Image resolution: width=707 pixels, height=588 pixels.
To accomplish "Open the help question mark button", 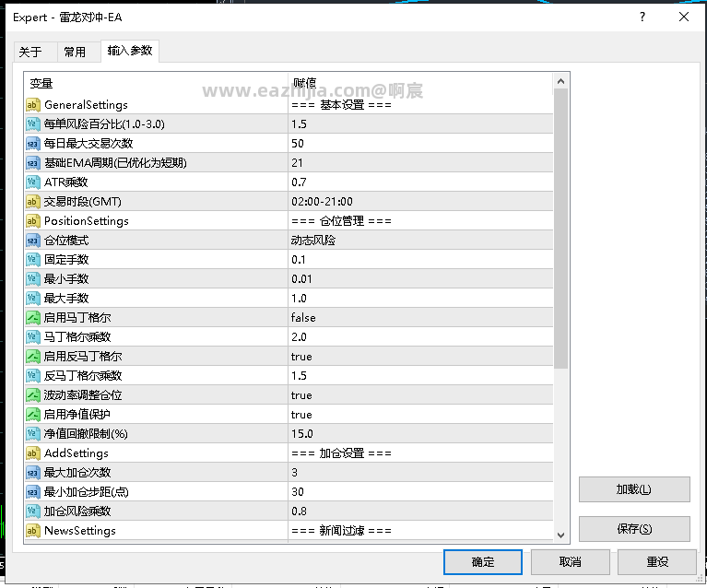I will pyautogui.click(x=642, y=18).
